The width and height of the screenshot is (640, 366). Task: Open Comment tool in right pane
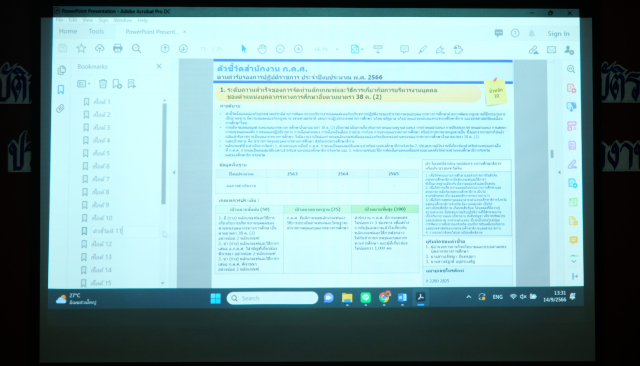pos(573,240)
